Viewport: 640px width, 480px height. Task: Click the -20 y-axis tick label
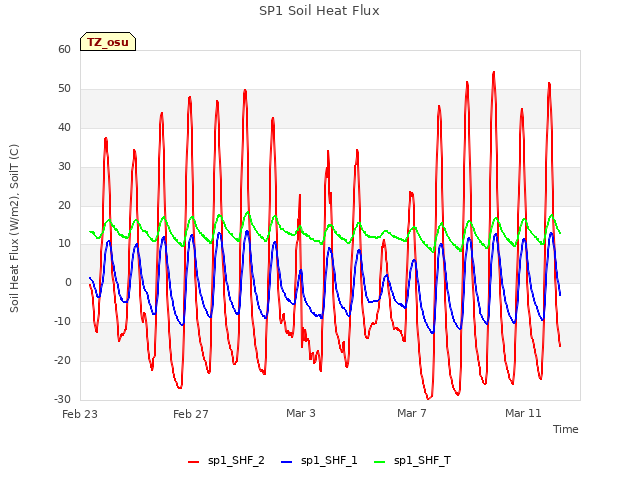[63, 360]
